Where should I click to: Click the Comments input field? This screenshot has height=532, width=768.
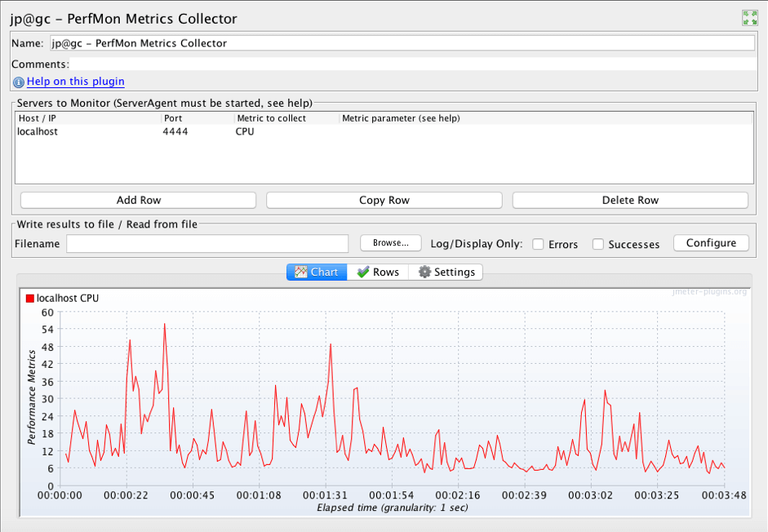click(412, 64)
